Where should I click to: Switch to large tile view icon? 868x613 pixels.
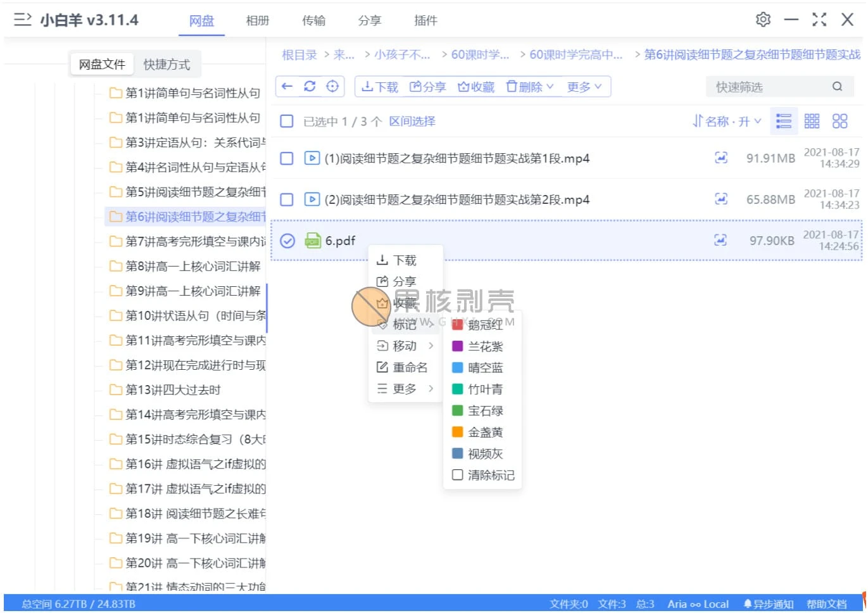coord(840,121)
